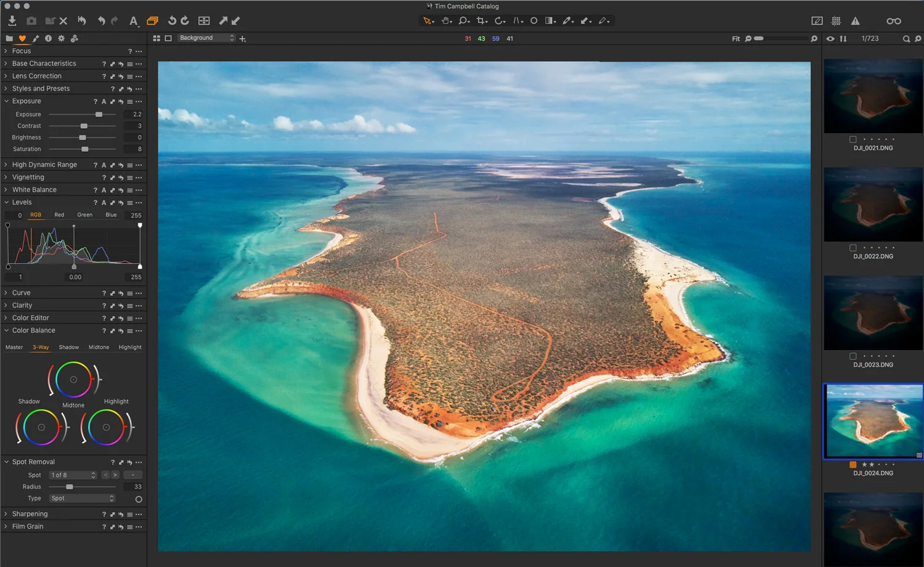The image size is (924, 567).
Task: Expand the Lens Correction panel
Action: pyautogui.click(x=6, y=76)
